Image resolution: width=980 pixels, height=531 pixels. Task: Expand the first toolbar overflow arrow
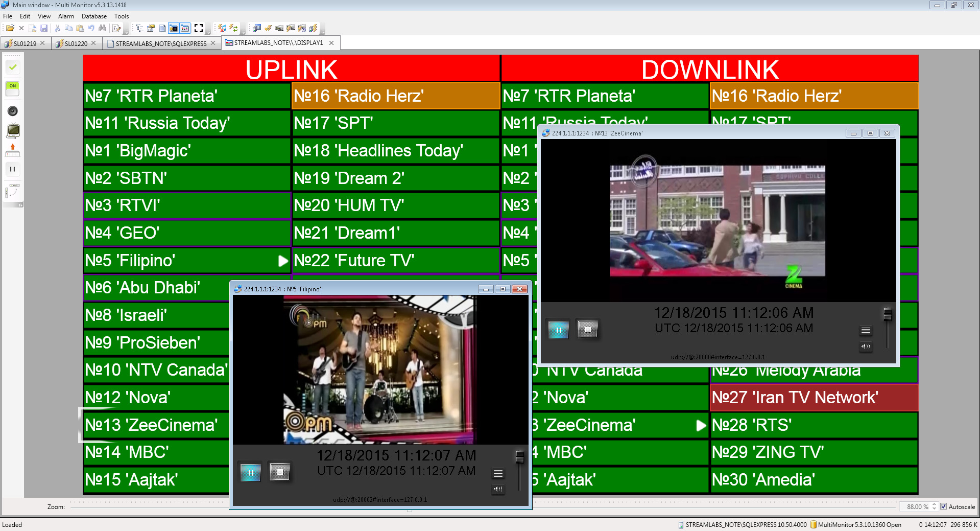click(126, 32)
